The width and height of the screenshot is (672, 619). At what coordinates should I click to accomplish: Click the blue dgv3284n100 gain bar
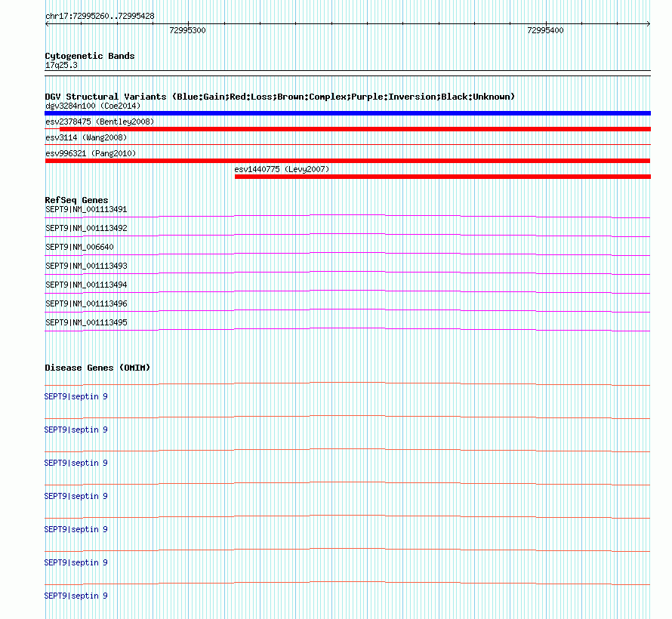pyautogui.click(x=347, y=113)
